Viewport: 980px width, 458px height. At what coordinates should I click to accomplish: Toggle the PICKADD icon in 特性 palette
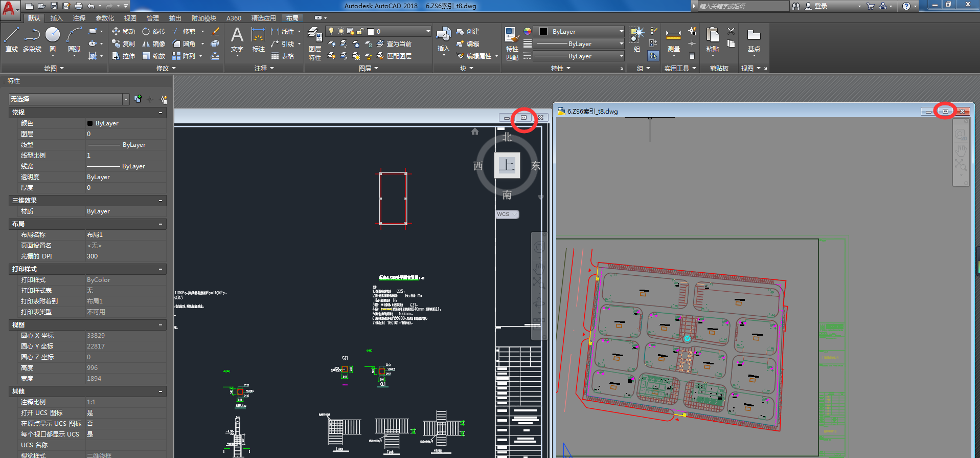138,99
